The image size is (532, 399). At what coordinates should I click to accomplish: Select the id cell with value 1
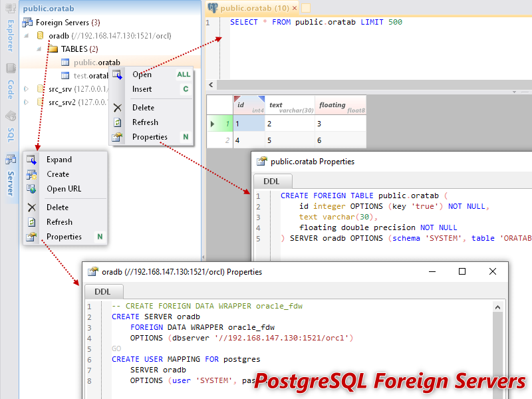click(249, 124)
